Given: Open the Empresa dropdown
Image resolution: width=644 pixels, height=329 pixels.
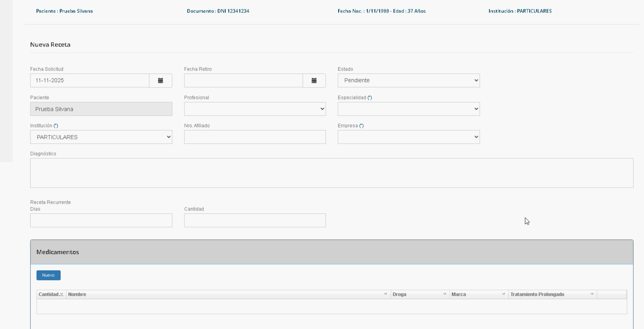Looking at the screenshot, I should click(x=409, y=137).
